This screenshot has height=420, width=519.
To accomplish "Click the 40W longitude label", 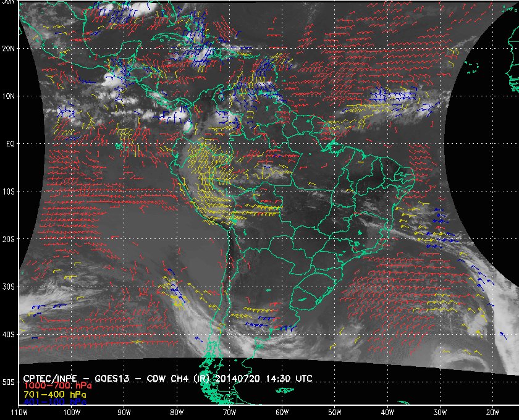I will 387,412.
